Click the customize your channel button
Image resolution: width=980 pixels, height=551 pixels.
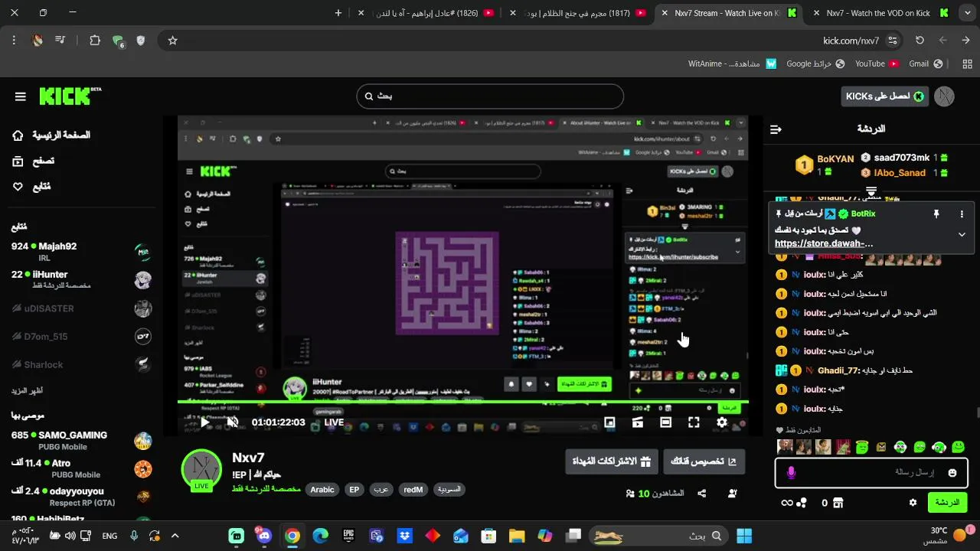pyautogui.click(x=704, y=461)
